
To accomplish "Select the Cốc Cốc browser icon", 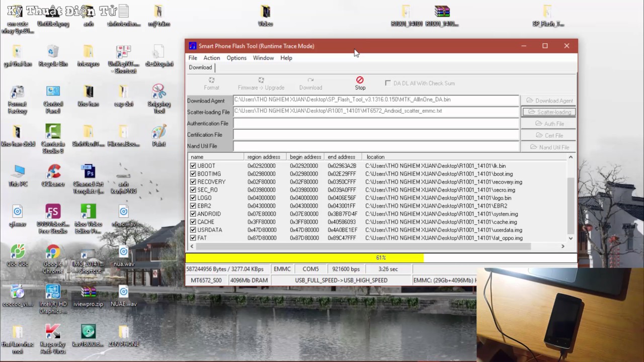I will coord(18,255).
